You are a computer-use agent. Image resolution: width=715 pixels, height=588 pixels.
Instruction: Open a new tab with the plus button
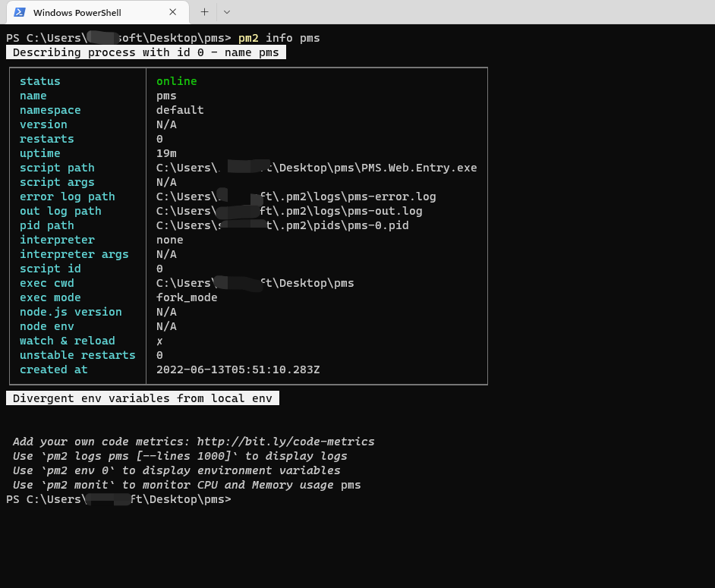[204, 12]
